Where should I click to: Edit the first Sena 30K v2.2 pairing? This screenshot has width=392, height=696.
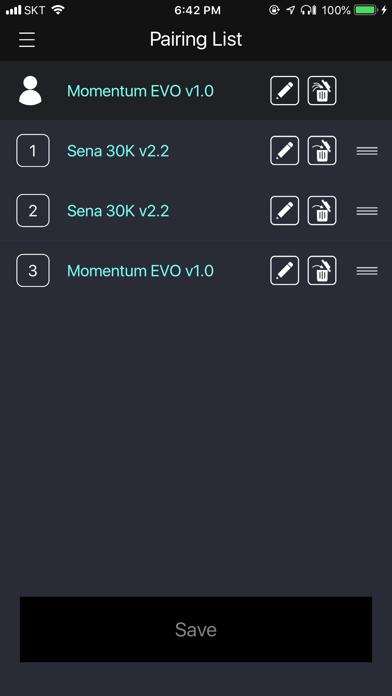point(285,150)
